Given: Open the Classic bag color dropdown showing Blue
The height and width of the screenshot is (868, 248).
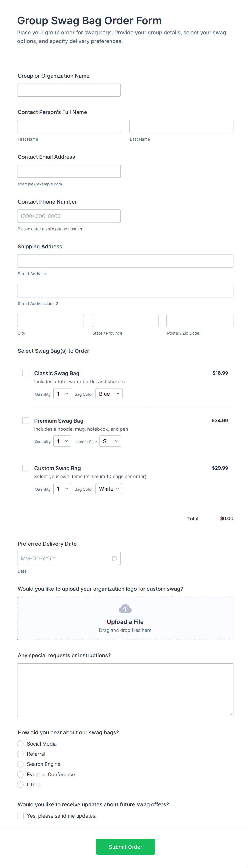Looking at the screenshot, I should [109, 394].
